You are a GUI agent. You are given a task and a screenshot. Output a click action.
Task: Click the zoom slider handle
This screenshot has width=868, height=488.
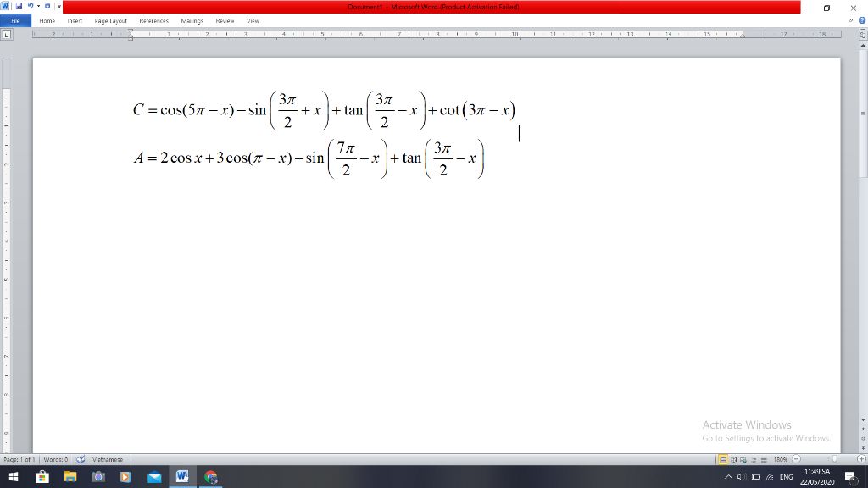pos(834,459)
